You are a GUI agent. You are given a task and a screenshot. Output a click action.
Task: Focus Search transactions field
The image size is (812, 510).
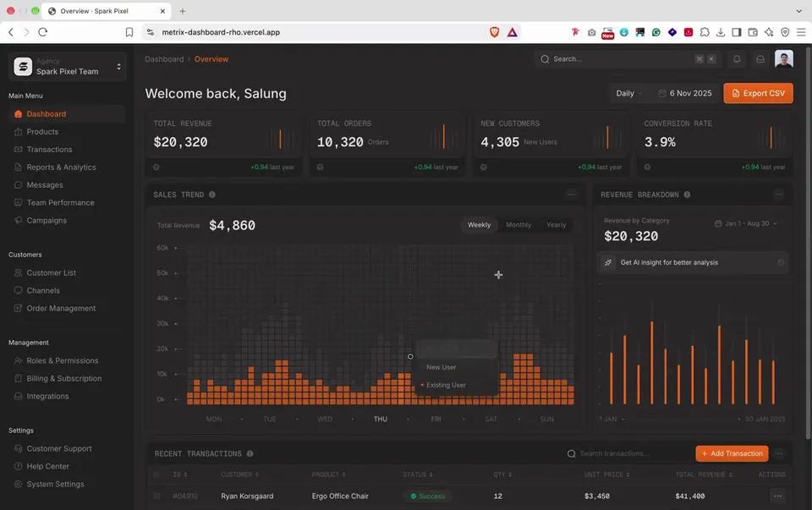click(628, 453)
